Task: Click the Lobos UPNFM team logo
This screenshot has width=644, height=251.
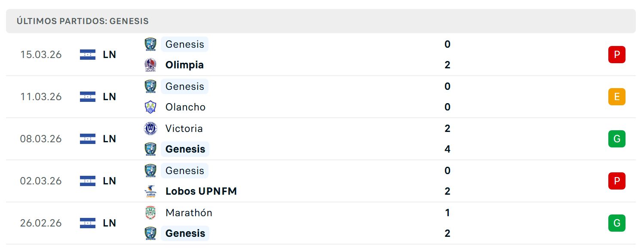Action: [x=150, y=191]
